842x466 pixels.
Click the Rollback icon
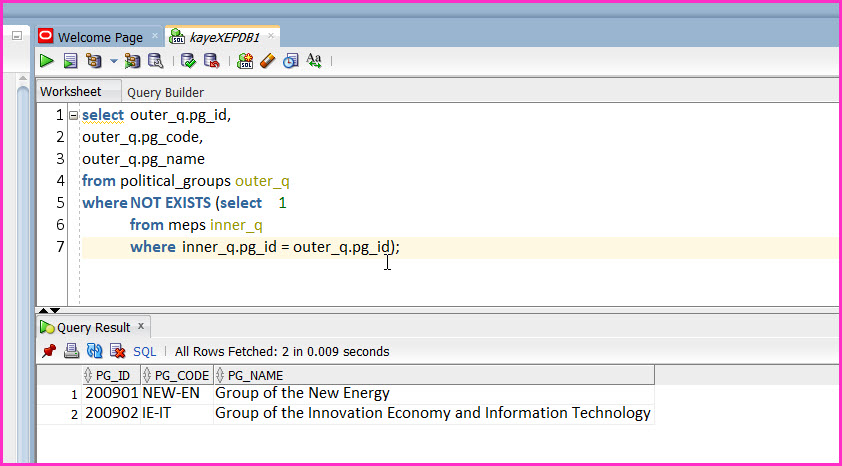211,61
